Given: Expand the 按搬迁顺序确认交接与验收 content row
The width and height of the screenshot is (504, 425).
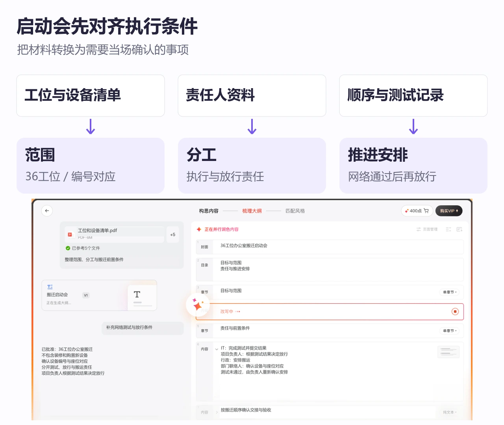Looking at the screenshot, I should pyautogui.click(x=217, y=412).
